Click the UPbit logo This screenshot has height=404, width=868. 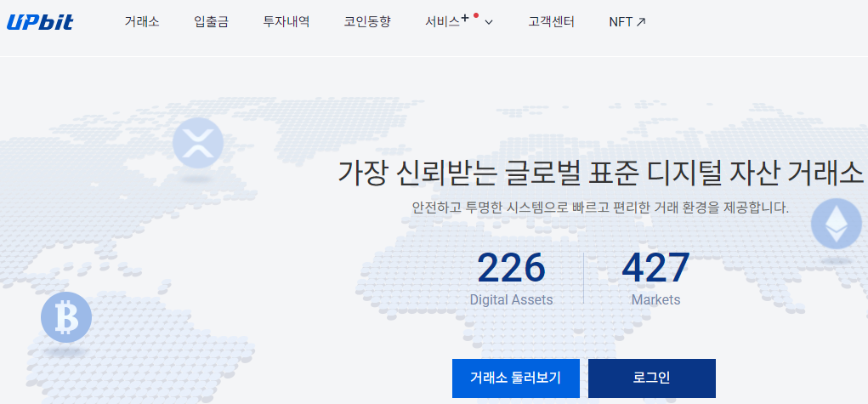[x=40, y=22]
